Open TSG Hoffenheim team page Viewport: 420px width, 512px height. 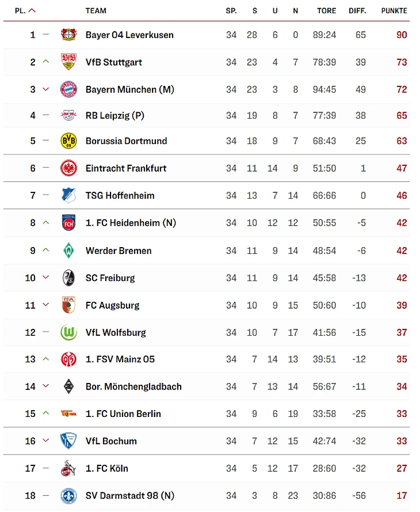(120, 196)
